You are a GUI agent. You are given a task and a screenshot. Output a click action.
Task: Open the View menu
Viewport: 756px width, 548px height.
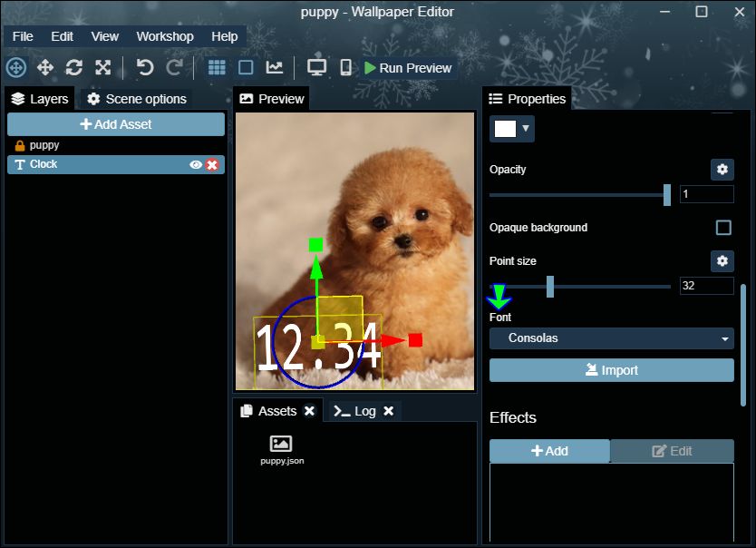[104, 36]
